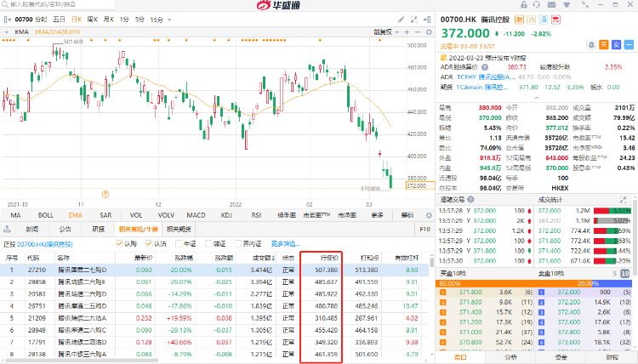Image resolution: width=638 pixels, height=364 pixels.
Task: Click the 沽 short-sell badge
Action: 532,20
